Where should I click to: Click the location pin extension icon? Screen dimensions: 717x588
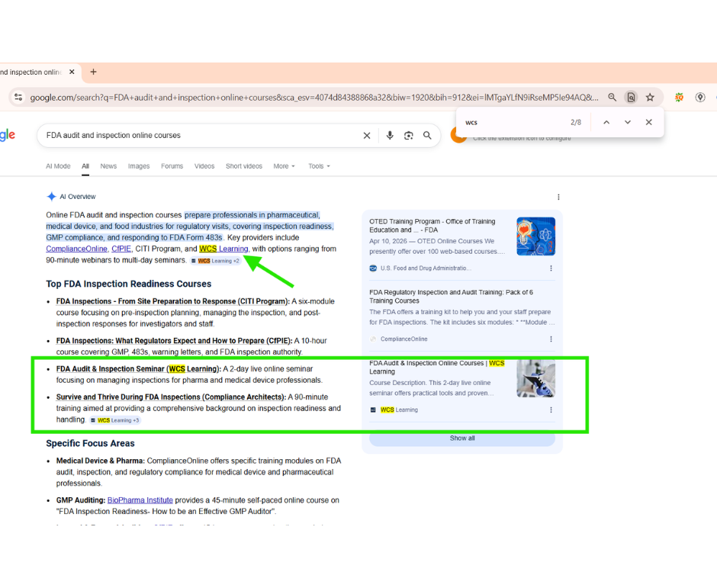point(699,97)
